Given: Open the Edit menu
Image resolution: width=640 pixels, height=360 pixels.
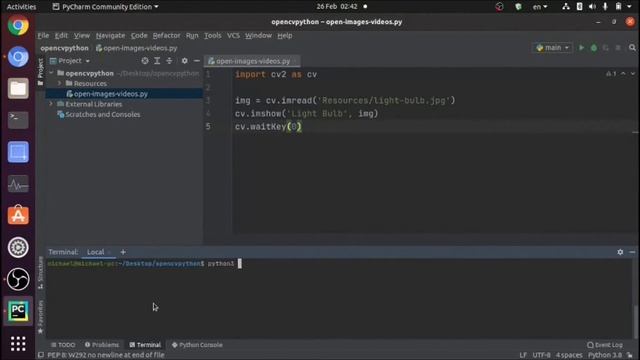Looking at the screenshot, I should pos(61,36).
